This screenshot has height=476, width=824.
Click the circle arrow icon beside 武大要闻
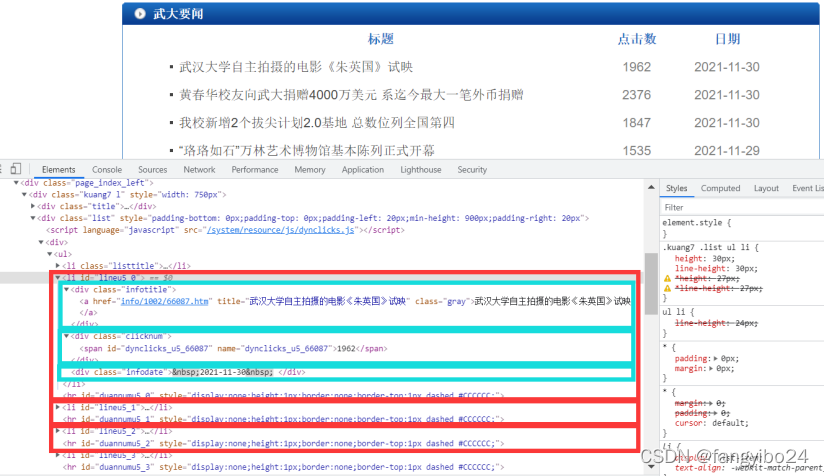[140, 14]
